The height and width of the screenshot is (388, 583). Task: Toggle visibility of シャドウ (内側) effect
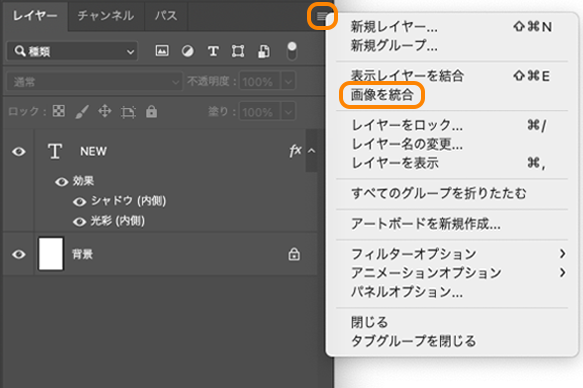(79, 202)
